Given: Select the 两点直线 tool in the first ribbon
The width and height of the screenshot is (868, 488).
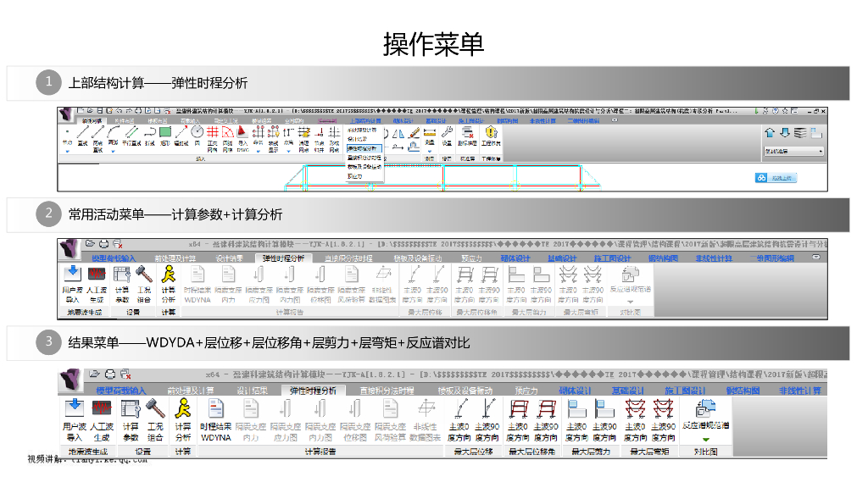Looking at the screenshot, I should pyautogui.click(x=98, y=138).
